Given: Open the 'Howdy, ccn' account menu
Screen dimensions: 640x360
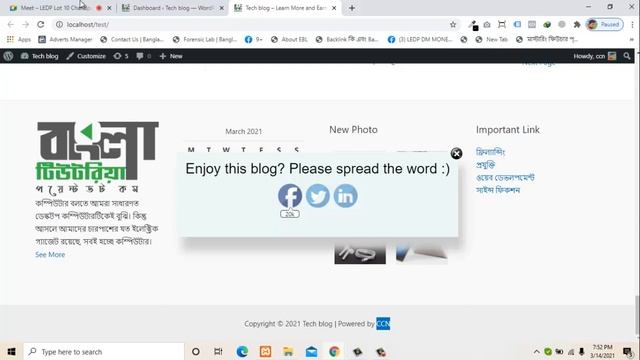Looking at the screenshot, I should click(x=595, y=56).
